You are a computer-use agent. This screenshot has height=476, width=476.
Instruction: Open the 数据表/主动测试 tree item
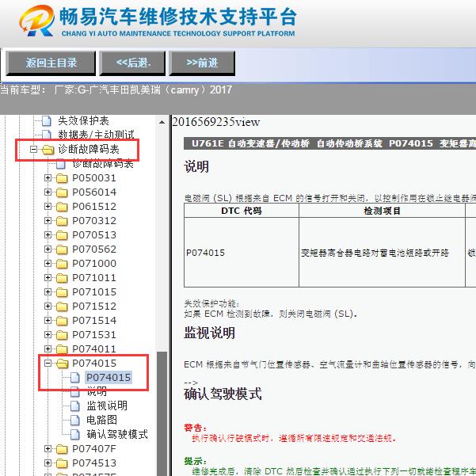(x=97, y=135)
